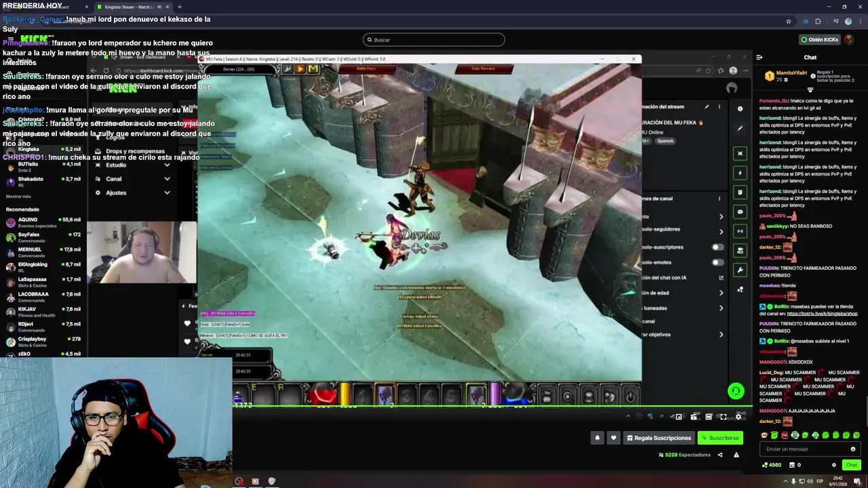This screenshot has height=488, width=868.
Task: Click the heart follow icon below the player
Action: click(614, 438)
